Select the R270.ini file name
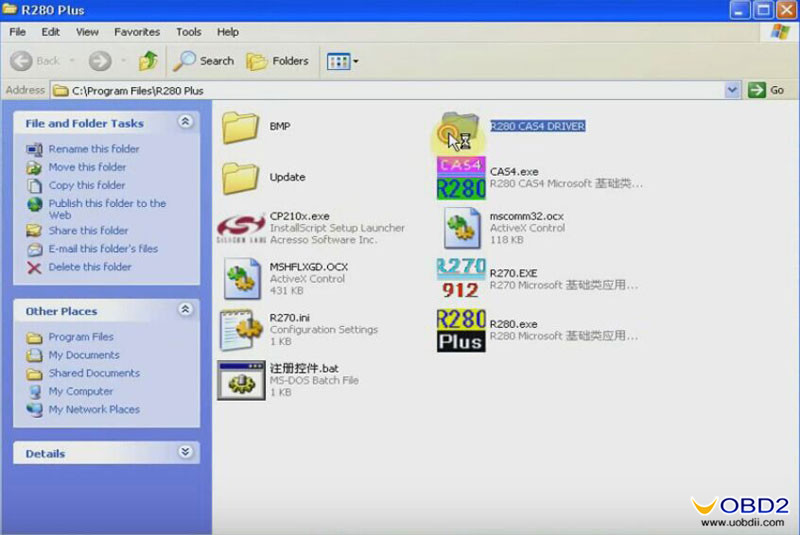800x535 pixels. [289, 318]
